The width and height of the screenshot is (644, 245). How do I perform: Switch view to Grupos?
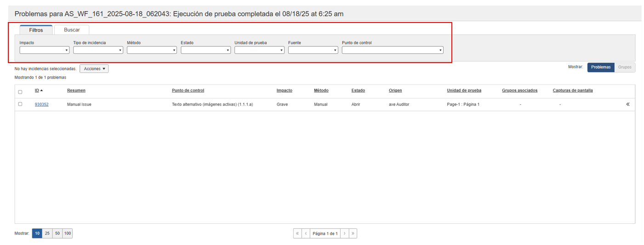coord(624,67)
